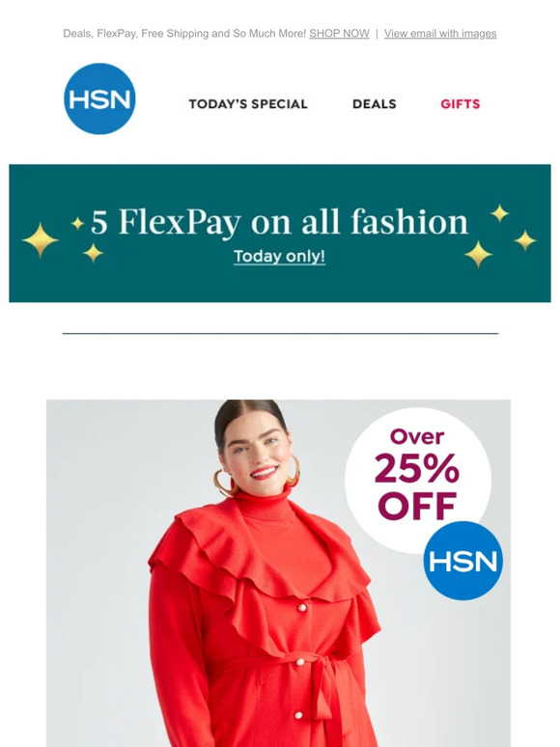
Task: Click the small gold star before '5 FlexPay'
Action: click(x=77, y=223)
